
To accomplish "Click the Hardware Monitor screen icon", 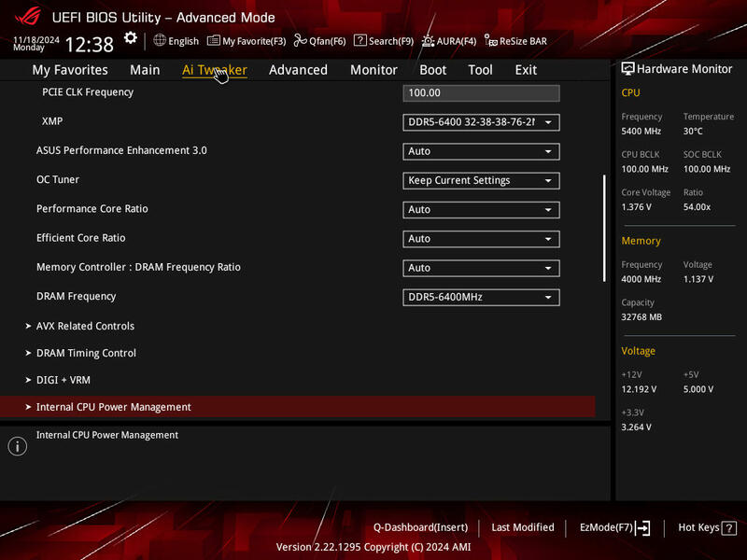I will pyautogui.click(x=627, y=69).
